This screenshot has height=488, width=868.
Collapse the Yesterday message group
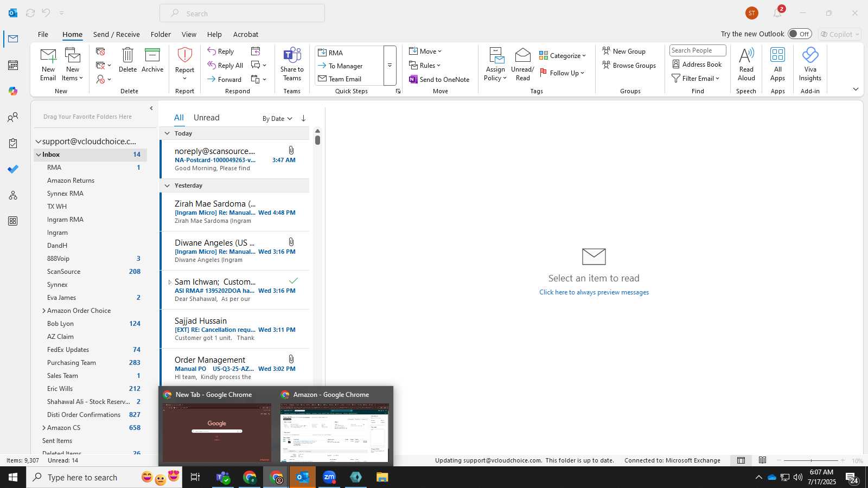[x=167, y=185]
